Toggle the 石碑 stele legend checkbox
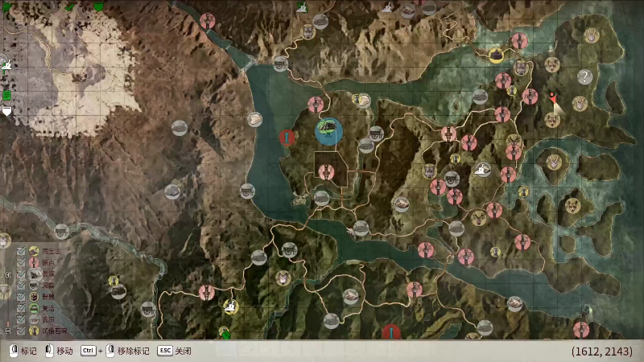 pos(22,330)
